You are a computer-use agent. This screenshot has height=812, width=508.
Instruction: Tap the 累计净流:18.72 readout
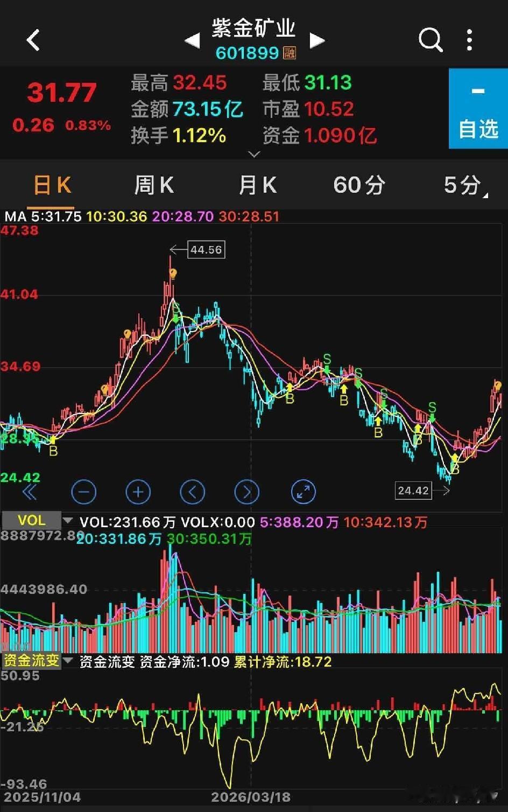pyautogui.click(x=283, y=662)
